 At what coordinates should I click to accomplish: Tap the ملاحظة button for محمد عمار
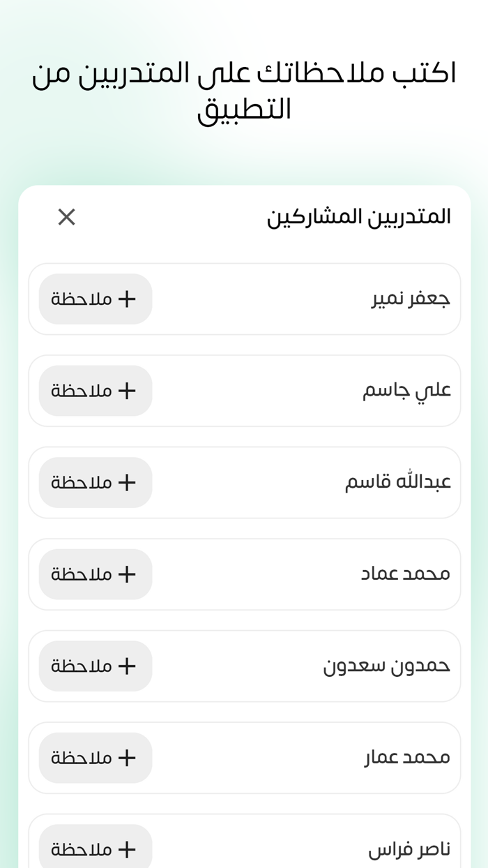tap(96, 758)
